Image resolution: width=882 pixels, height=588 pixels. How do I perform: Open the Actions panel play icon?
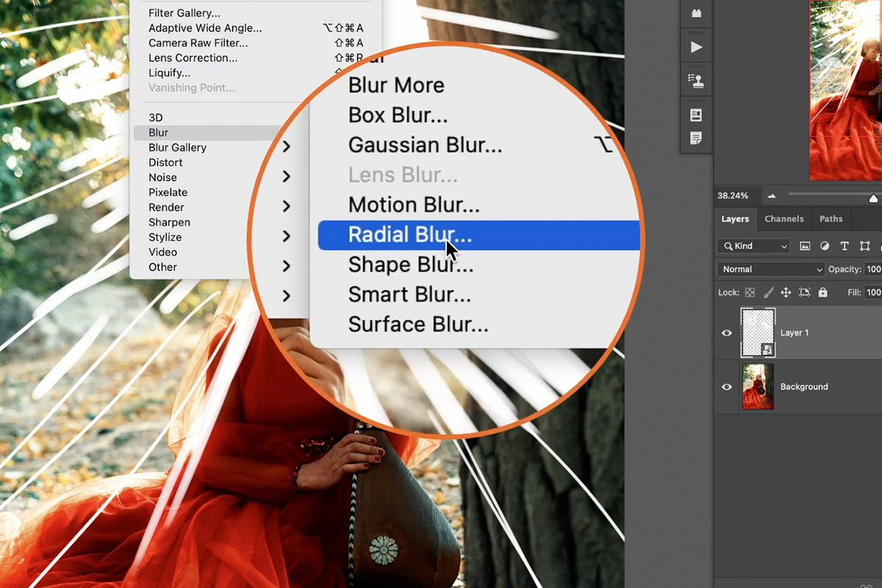[697, 47]
